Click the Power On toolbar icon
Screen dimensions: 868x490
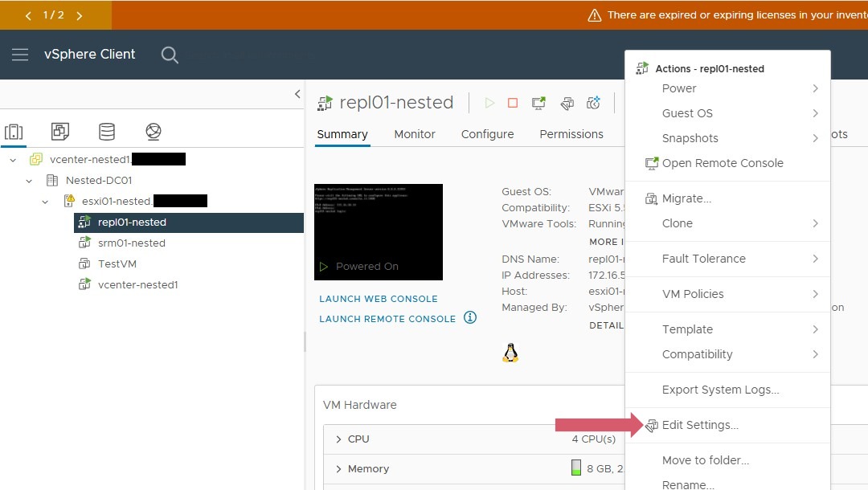489,103
